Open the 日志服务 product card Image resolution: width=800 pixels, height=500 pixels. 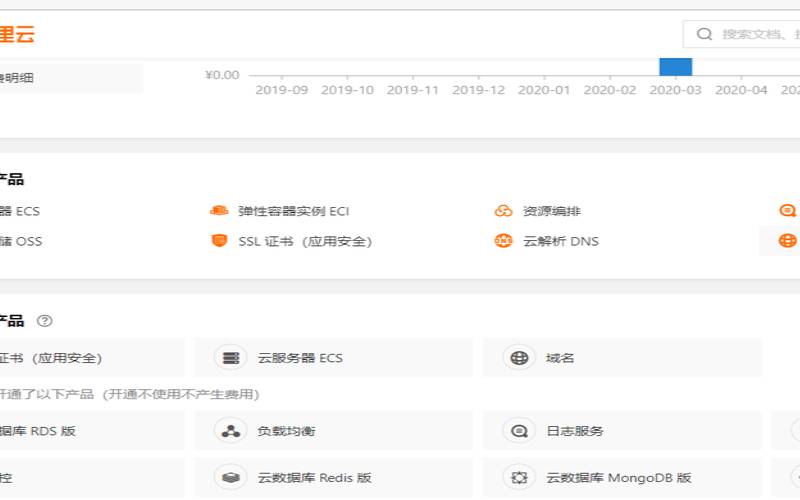pyautogui.click(x=622, y=431)
